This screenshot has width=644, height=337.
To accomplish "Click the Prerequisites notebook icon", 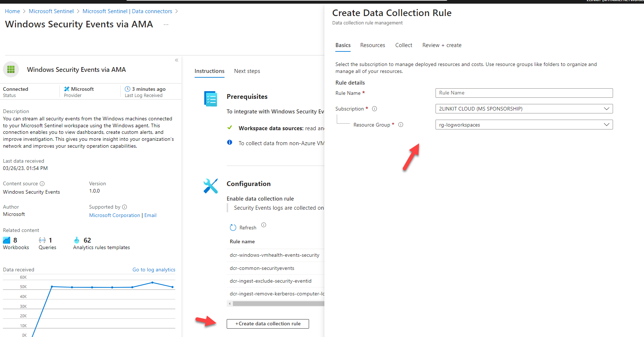I will (x=210, y=98).
